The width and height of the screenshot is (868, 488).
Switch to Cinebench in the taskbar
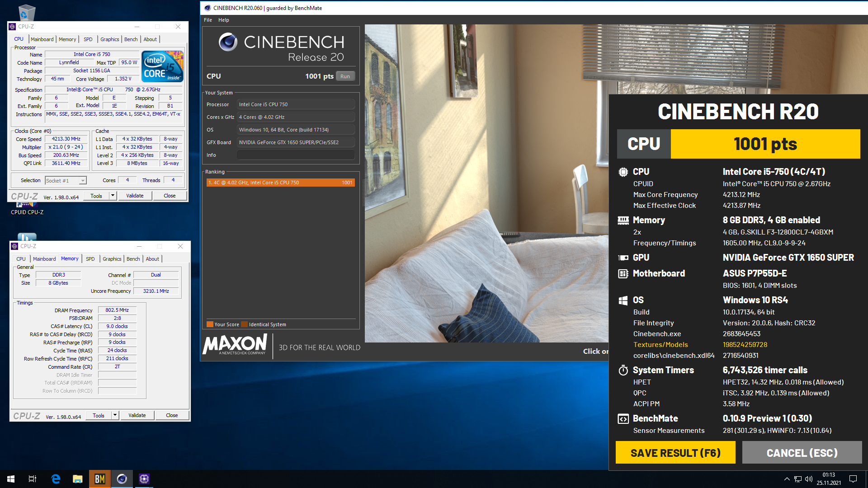click(122, 479)
